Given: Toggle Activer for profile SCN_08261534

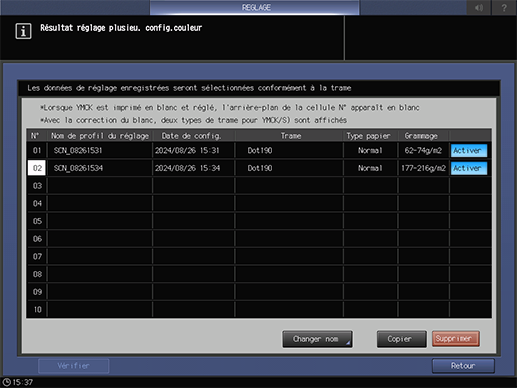Looking at the screenshot, I should pyautogui.click(x=469, y=168).
